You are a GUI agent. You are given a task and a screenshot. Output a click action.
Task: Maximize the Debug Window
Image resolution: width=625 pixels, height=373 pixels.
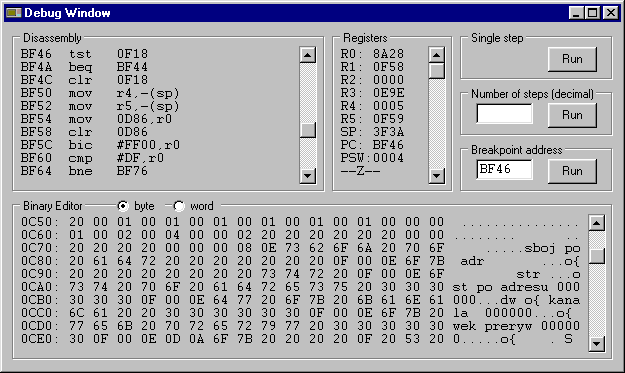click(592, 13)
